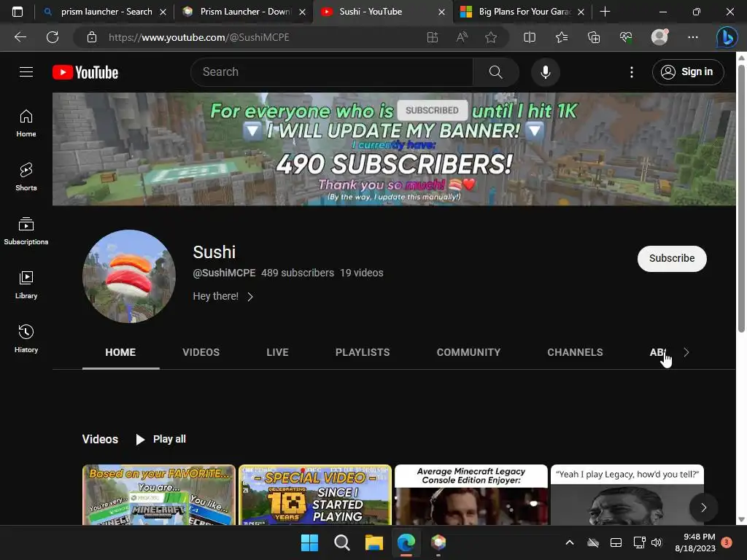The width and height of the screenshot is (747, 560).
Task: Focus the YouTube search field
Action: pos(332,72)
